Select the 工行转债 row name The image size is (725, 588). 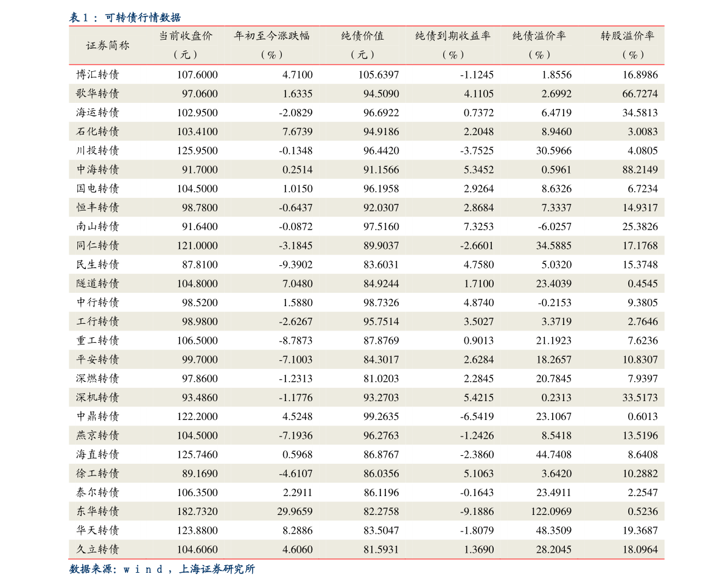[97, 321]
